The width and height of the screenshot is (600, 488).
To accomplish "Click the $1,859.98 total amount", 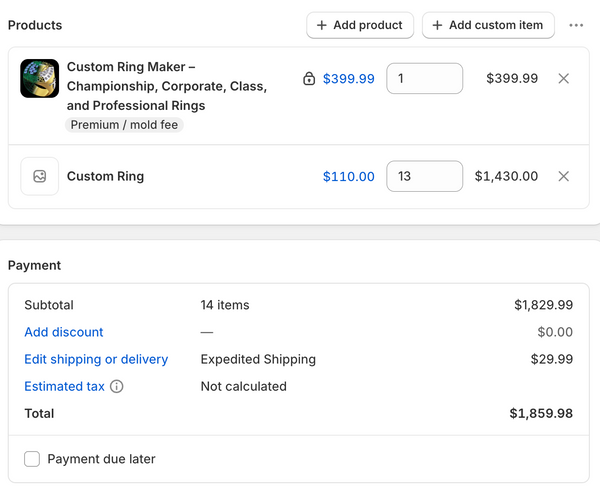I will [541, 413].
